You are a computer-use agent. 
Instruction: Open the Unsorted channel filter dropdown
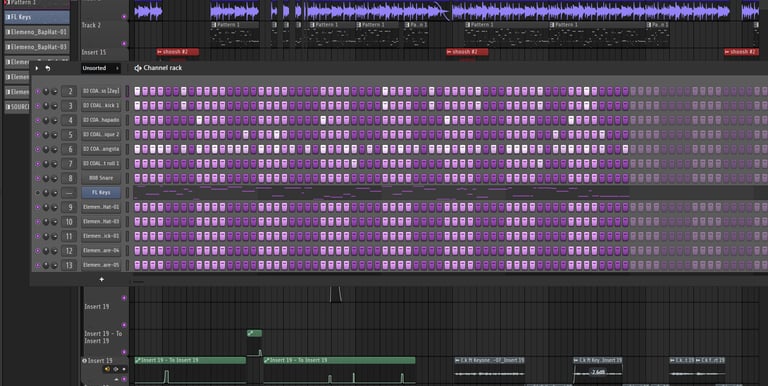[x=100, y=68]
